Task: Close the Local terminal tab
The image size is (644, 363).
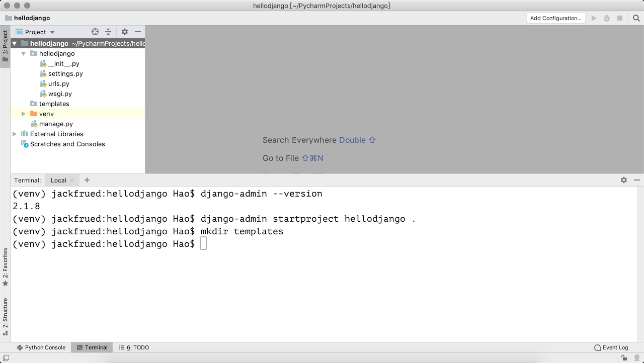Action: (72, 180)
